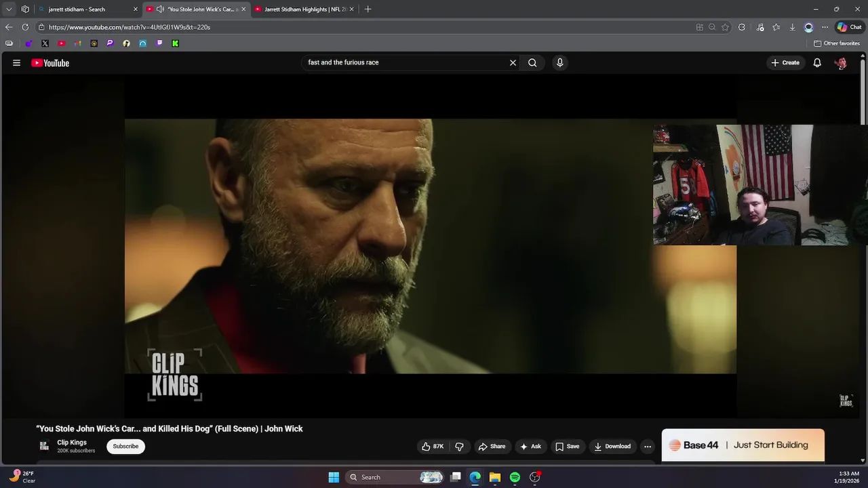Open more actions ellipsis under video
Image resolution: width=868 pixels, height=488 pixels.
point(648,446)
